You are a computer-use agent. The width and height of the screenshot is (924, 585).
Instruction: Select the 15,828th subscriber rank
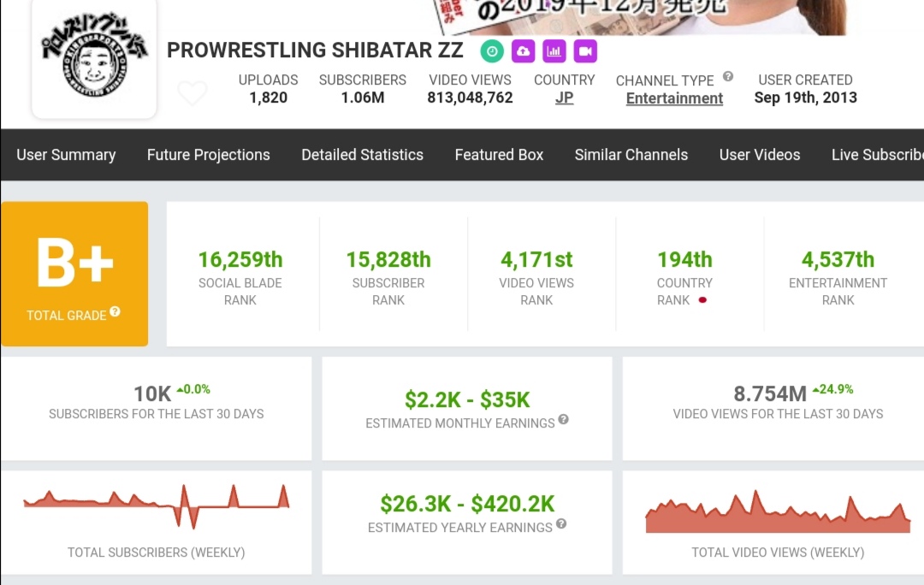388,260
